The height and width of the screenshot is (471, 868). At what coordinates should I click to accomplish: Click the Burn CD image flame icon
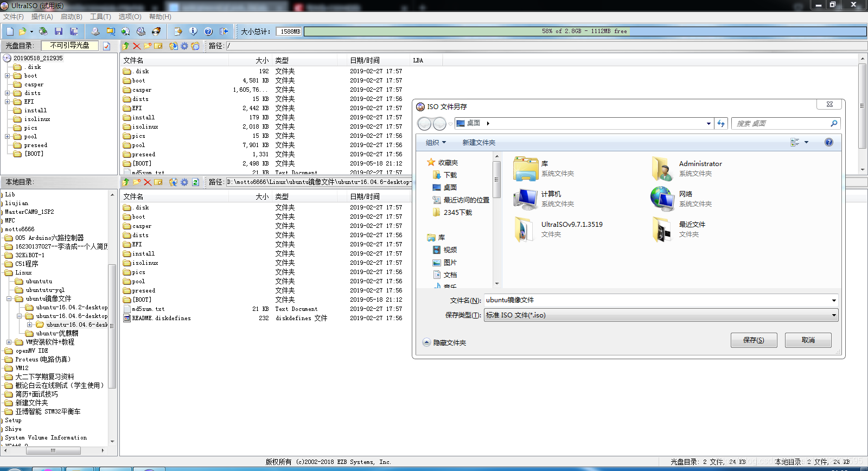pyautogui.click(x=156, y=31)
